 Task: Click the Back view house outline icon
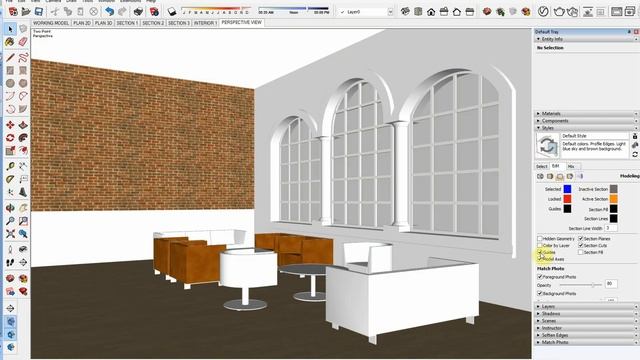pos(457,11)
